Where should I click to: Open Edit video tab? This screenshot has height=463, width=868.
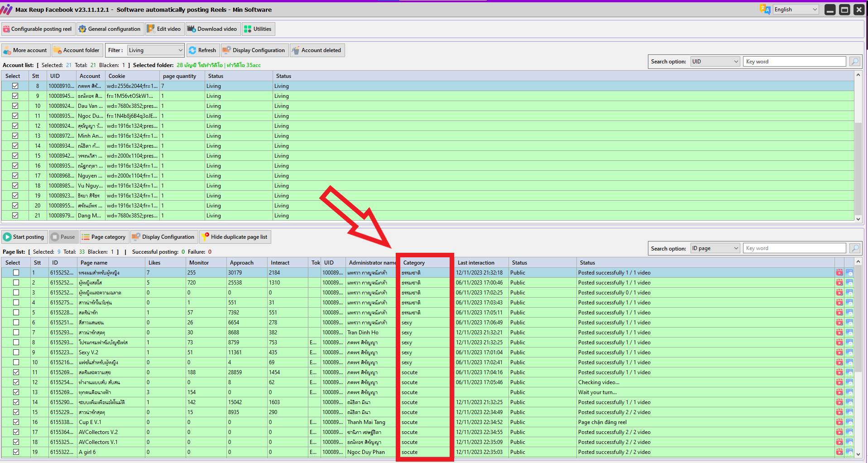164,29
